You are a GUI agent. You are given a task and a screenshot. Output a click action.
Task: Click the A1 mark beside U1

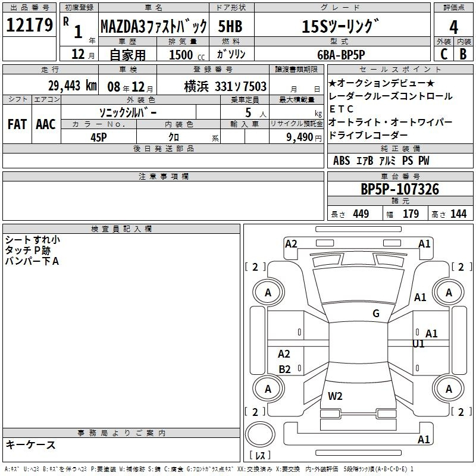point(431,334)
